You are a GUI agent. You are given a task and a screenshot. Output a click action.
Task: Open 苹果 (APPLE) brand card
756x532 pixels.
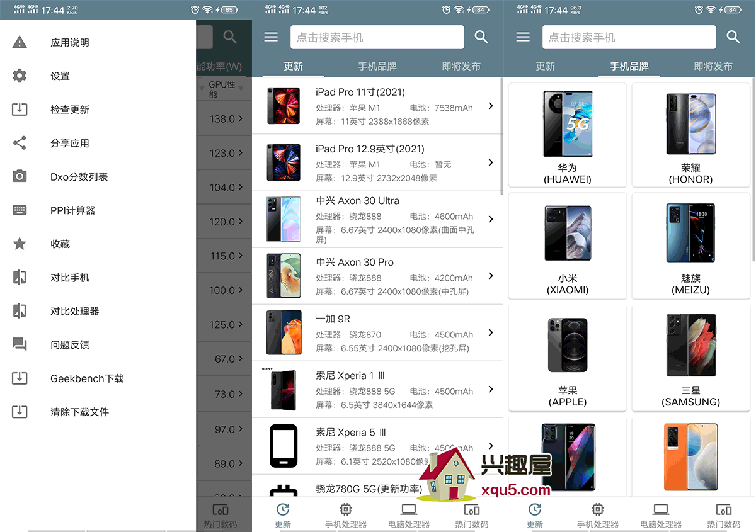pos(568,358)
